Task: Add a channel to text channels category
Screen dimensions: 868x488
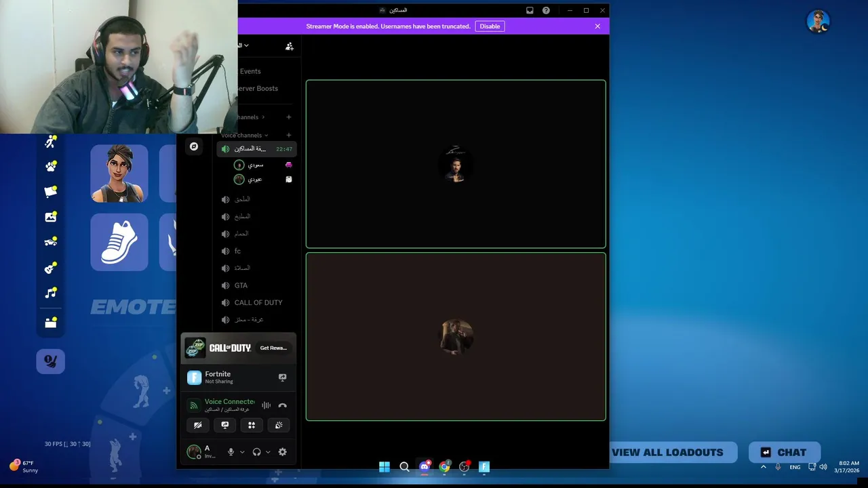Action: point(289,117)
